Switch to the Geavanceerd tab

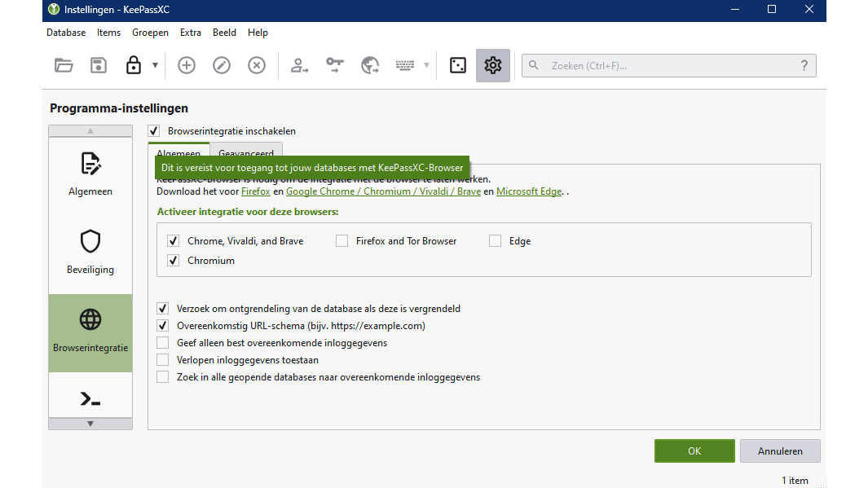[246, 151]
